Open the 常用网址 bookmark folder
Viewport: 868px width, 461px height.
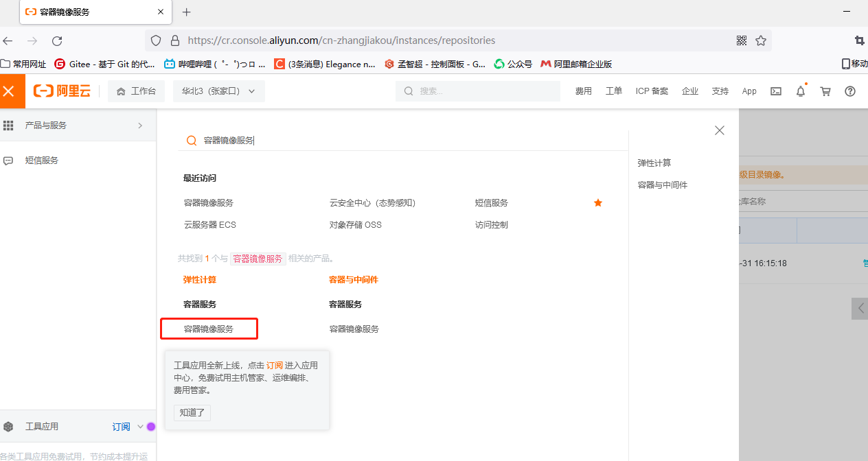coord(24,64)
